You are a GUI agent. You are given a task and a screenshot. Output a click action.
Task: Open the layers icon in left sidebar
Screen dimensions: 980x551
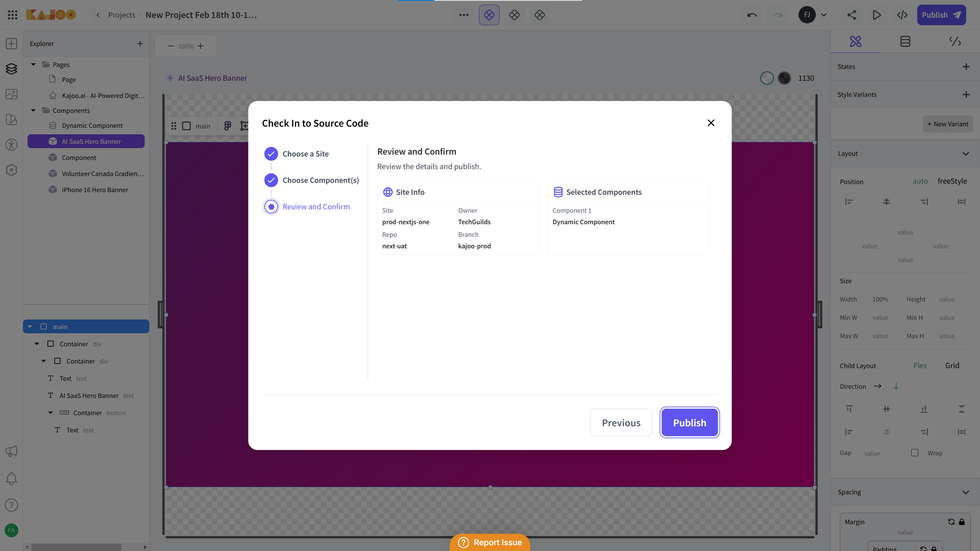[11, 69]
